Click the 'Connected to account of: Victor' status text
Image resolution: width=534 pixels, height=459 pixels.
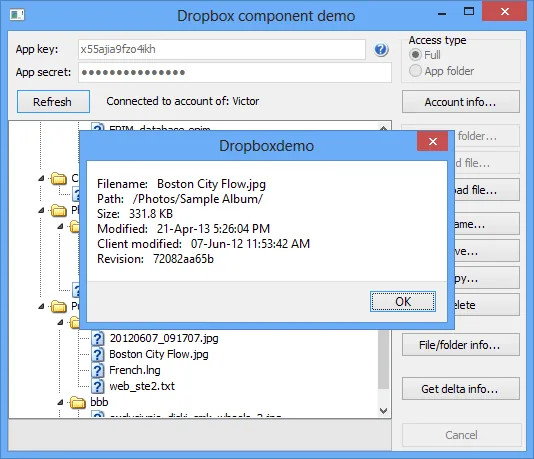pyautogui.click(x=183, y=101)
